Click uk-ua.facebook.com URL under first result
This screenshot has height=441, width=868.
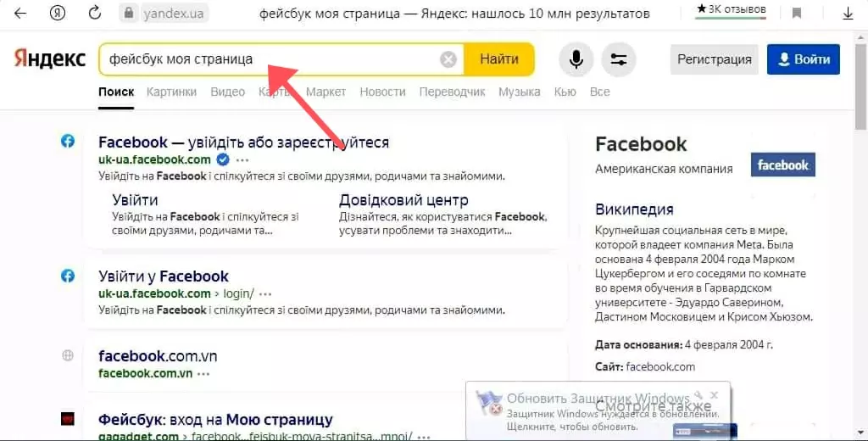[x=154, y=159]
